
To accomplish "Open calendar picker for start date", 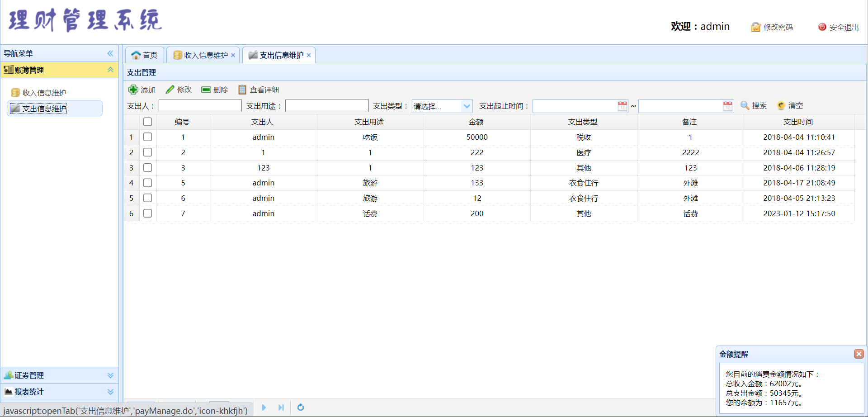I will pyautogui.click(x=623, y=106).
